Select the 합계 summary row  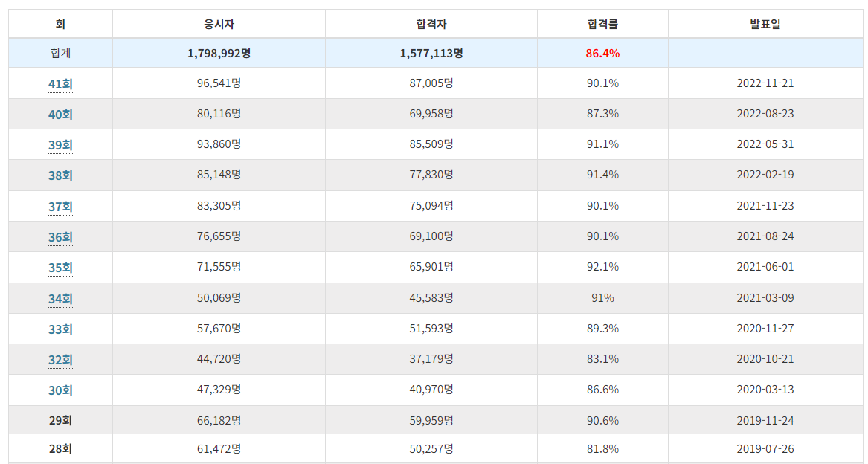pyautogui.click(x=60, y=53)
